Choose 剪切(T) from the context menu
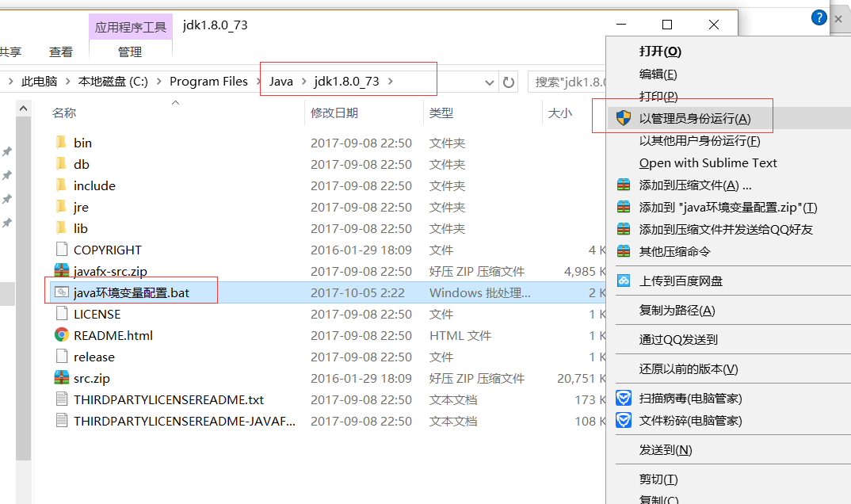 pos(658,479)
